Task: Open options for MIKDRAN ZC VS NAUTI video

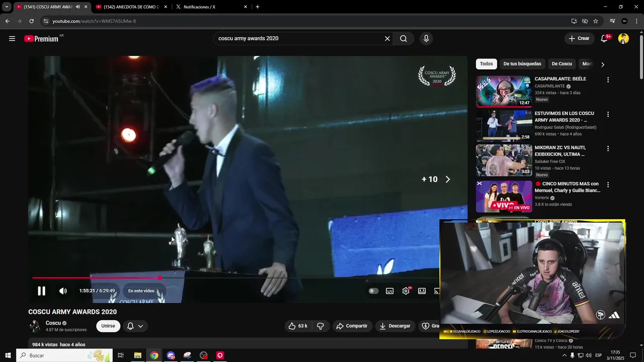Action: pyautogui.click(x=608, y=149)
